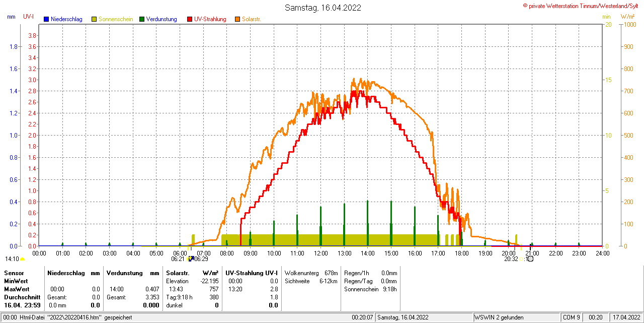
Task: Click the 16.04. 23:59 timestamp
Action: [x=22, y=305]
